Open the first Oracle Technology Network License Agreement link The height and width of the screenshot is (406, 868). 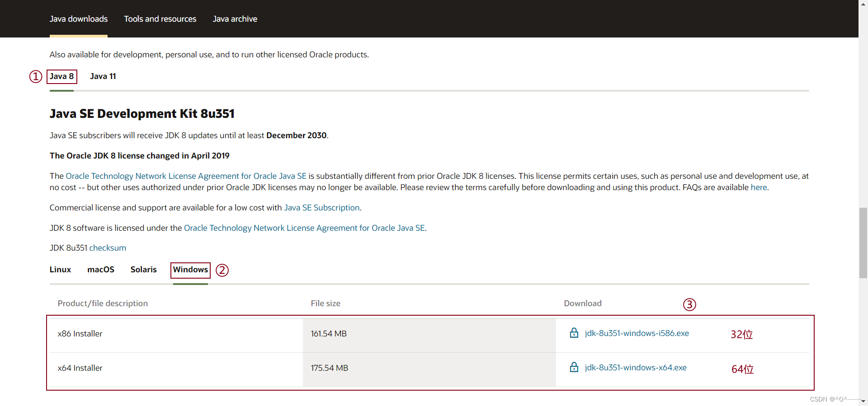pyautogui.click(x=186, y=176)
